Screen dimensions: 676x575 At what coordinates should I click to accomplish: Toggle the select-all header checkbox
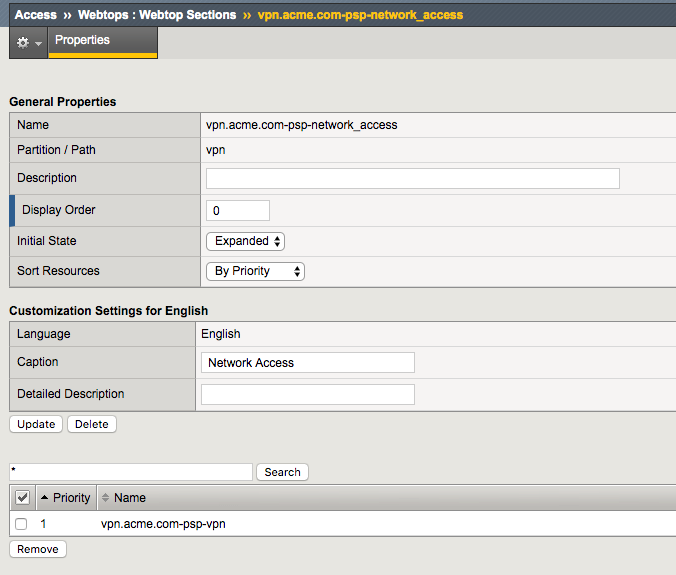(x=22, y=497)
